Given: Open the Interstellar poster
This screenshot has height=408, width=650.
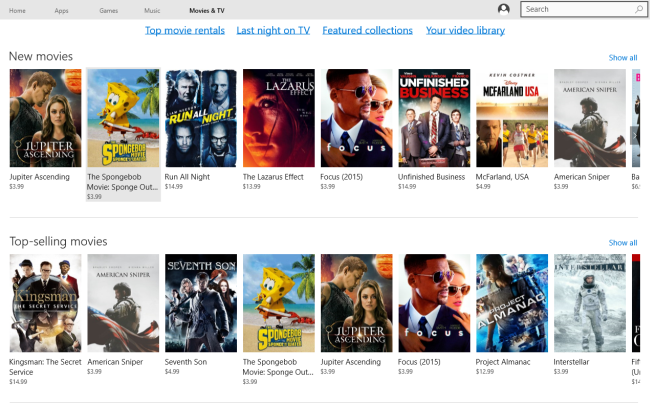Looking at the screenshot, I should click(590, 303).
